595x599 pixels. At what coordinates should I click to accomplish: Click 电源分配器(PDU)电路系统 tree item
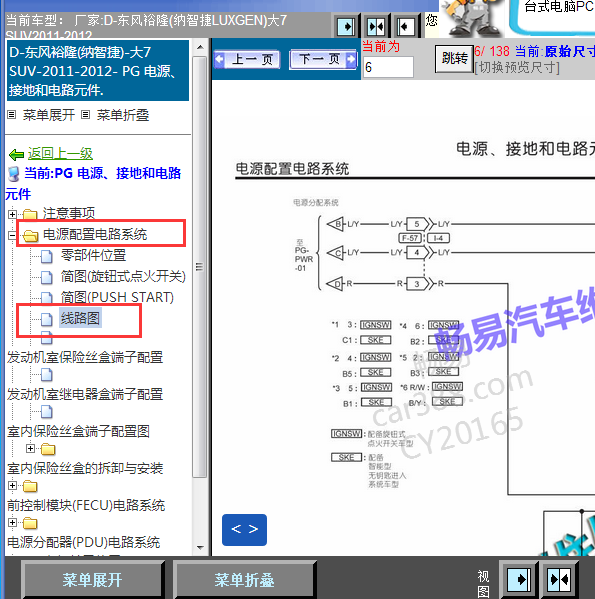tap(84, 542)
